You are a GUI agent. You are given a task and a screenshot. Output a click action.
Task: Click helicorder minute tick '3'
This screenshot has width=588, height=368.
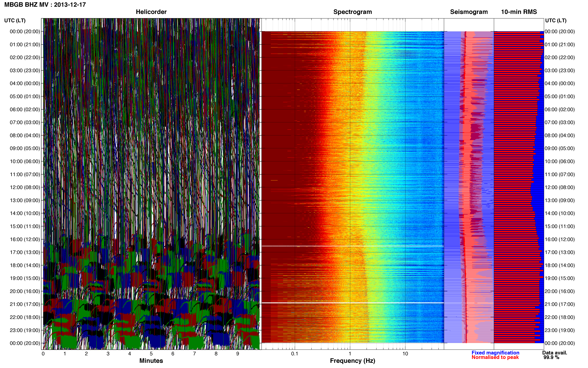(108, 354)
